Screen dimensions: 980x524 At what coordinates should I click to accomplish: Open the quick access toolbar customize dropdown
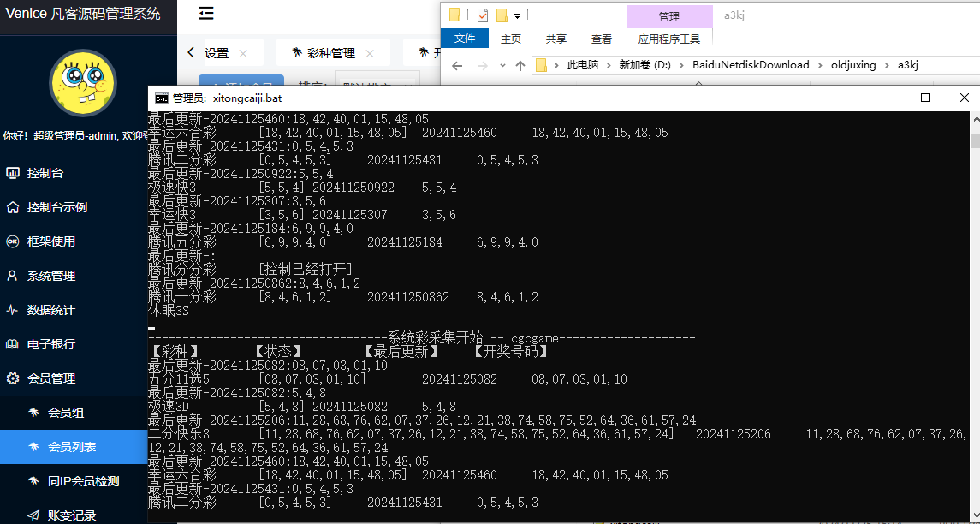coord(517,16)
